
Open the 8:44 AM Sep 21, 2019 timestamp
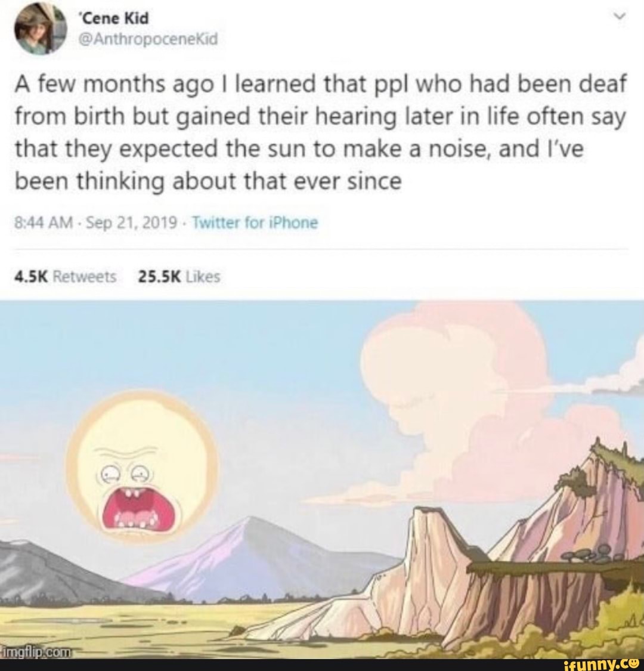pos(96,223)
